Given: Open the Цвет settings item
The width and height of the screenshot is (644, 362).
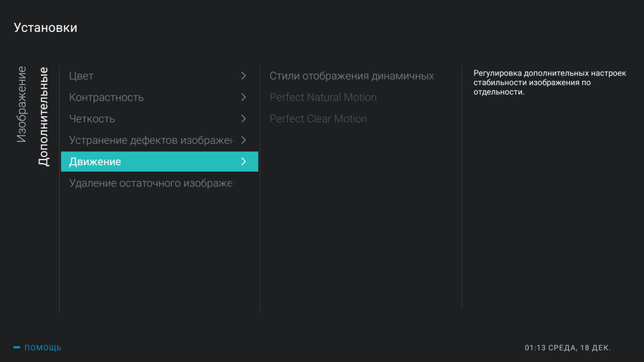Looking at the screenshot, I should click(81, 76).
